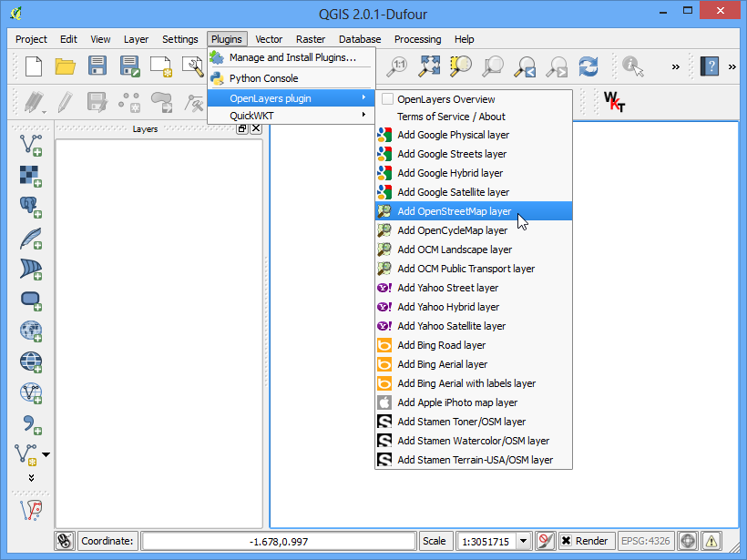Click Zoom to Layer icon

[x=493, y=66]
